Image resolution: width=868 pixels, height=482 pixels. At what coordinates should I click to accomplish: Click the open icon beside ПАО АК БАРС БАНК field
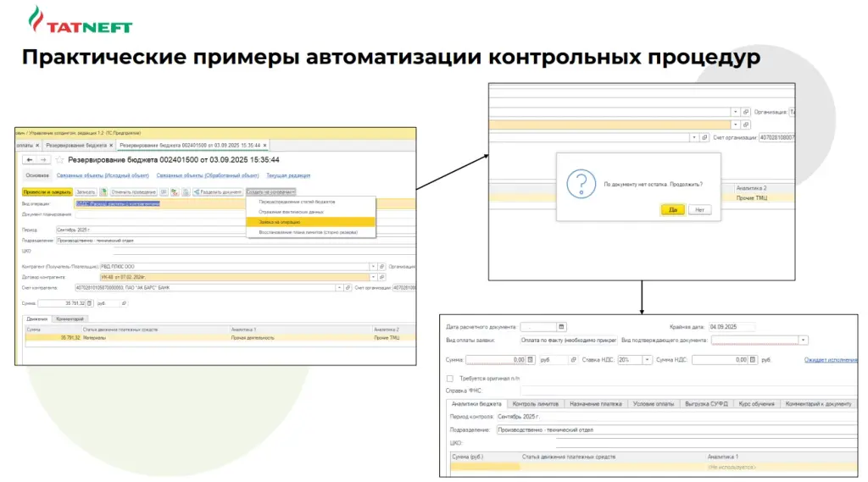[348, 288]
